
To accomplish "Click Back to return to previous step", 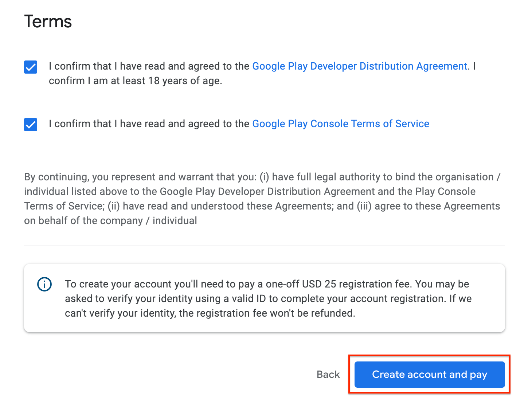I will pos(328,374).
